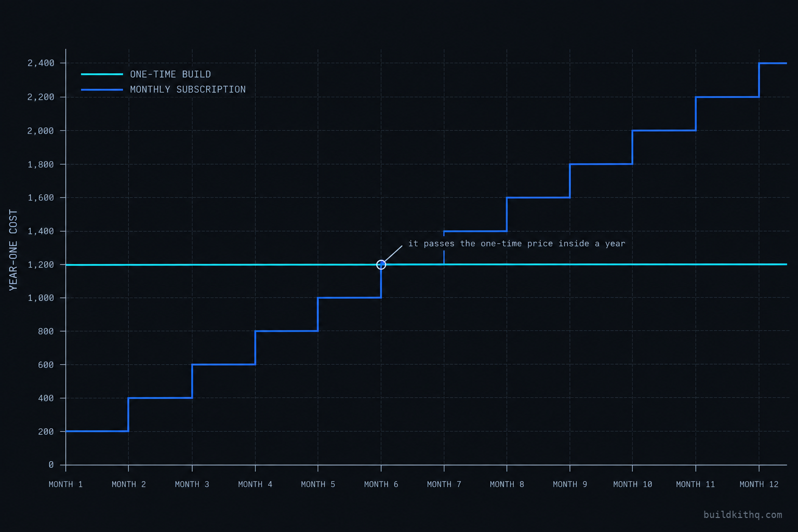The width and height of the screenshot is (798, 532).
Task: Click the annotation 'it passes the one-time price inside a year'
Action: click(516, 243)
